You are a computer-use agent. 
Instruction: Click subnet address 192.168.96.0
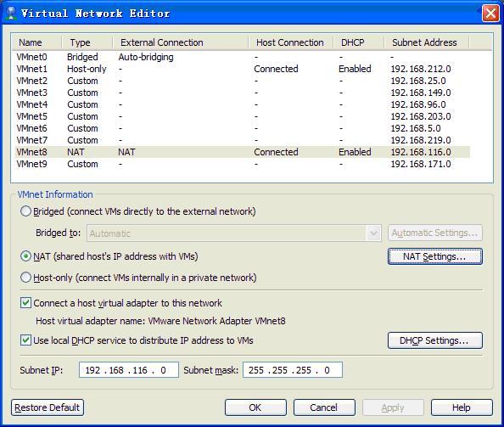coord(418,104)
